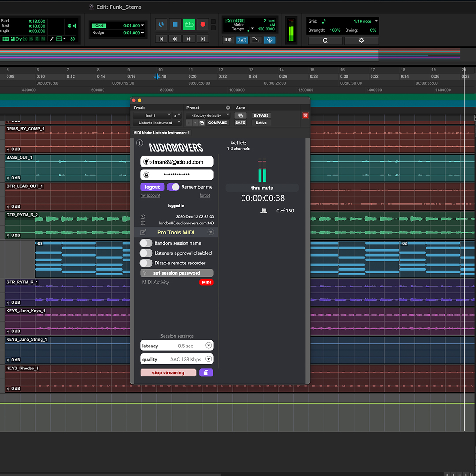Viewport: 476px width, 476px height.
Task: Click the stop streaming button
Action: click(x=168, y=373)
